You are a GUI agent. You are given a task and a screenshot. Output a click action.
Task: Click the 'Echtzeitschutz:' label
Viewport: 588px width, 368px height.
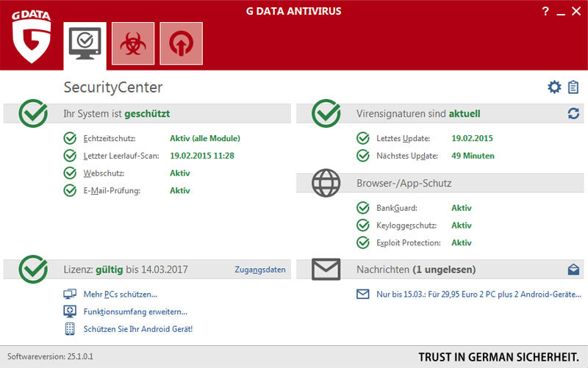[109, 138]
